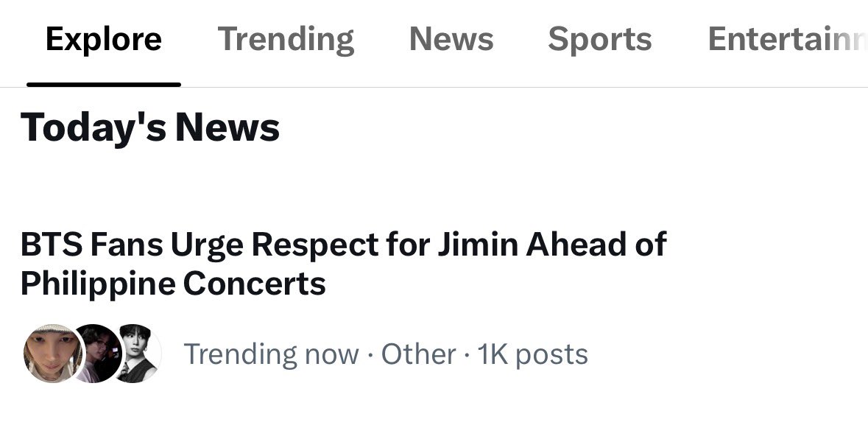Open the first avatar wearing a beanie
The image size is (868, 428).
(53, 354)
